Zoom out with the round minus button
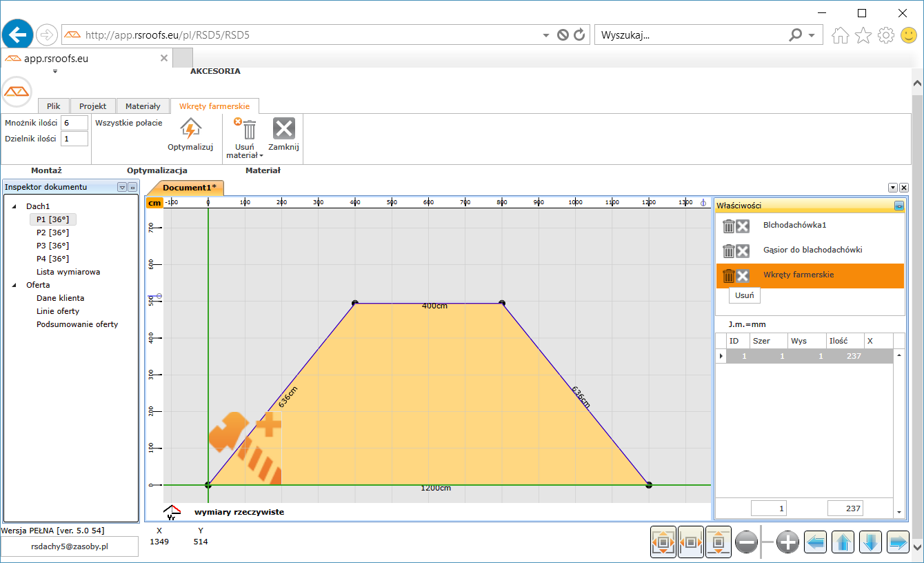Image resolution: width=924 pixels, height=563 pixels. tap(747, 542)
